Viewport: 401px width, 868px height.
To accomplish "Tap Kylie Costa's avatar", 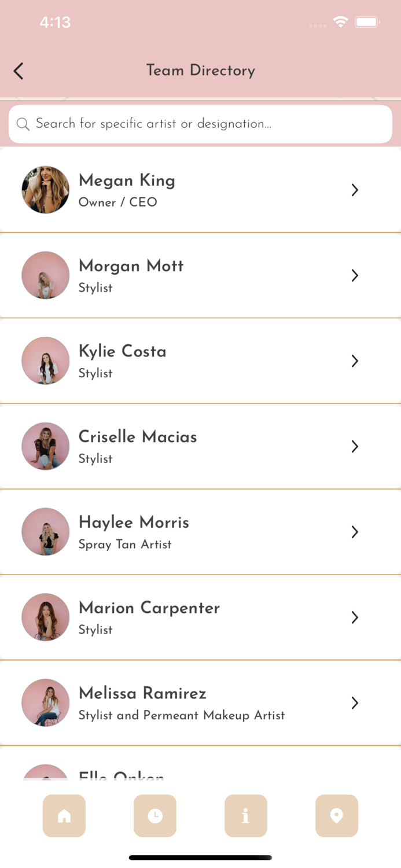I will (x=45, y=361).
